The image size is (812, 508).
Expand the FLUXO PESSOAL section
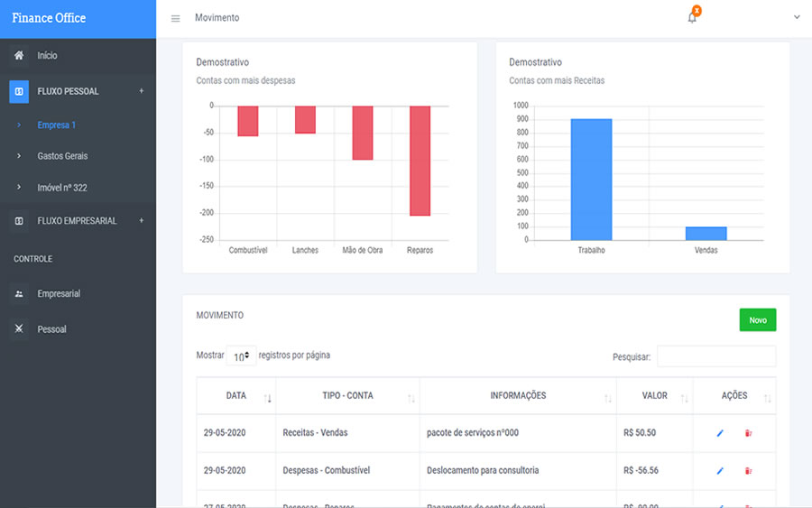(141, 91)
